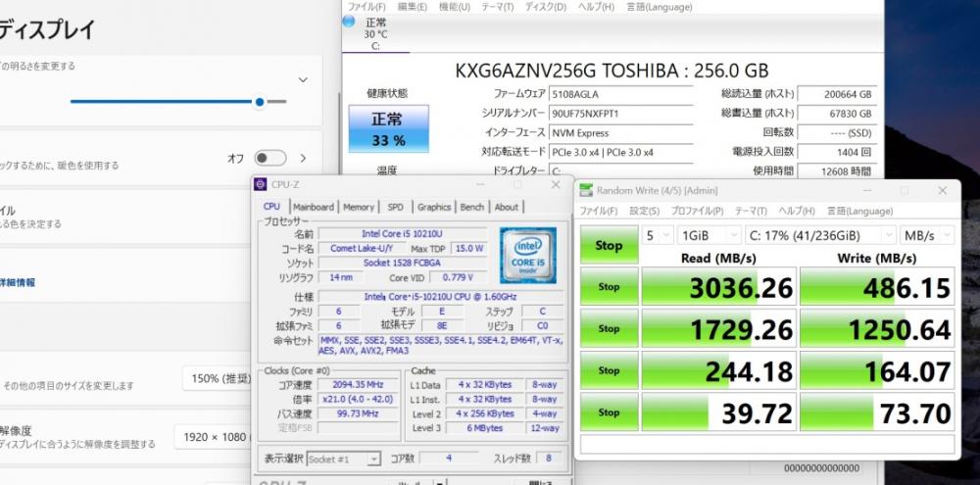Screen dimensions: 980x485
Task: Switch to the Memory tab in CPU-Z
Action: (358, 207)
